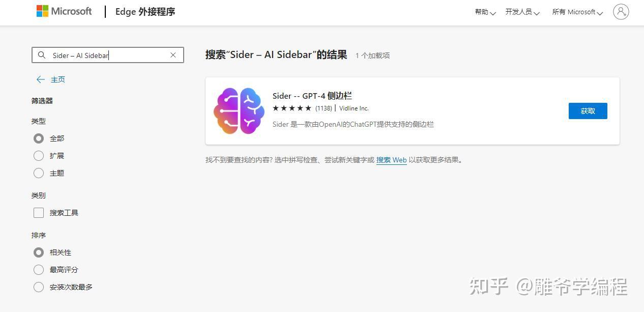Click the Edge 外接程序 header title
Screen dimensions: 644x312
pyautogui.click(x=145, y=11)
